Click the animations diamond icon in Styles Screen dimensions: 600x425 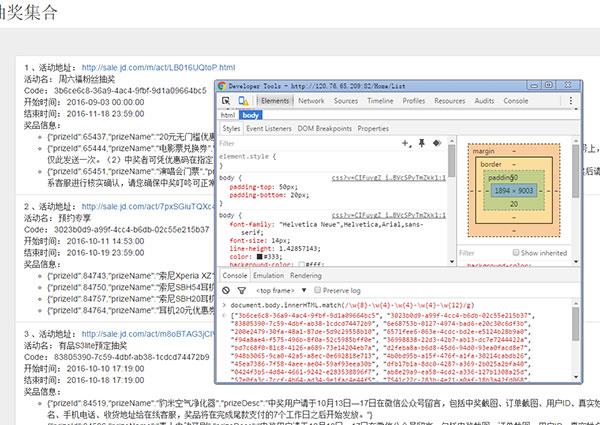pos(437,143)
